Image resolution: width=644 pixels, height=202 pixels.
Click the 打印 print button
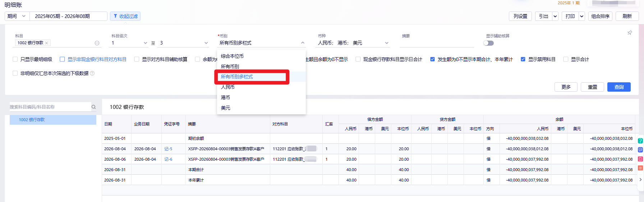570,16
